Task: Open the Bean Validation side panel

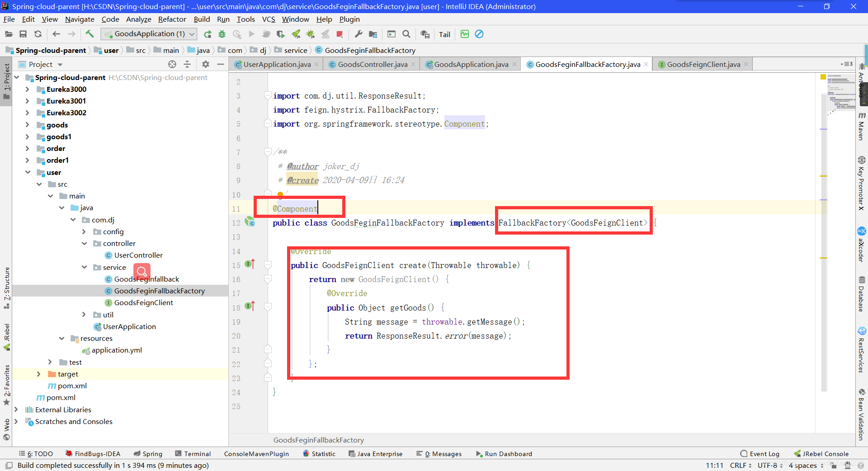Action: [x=862, y=414]
